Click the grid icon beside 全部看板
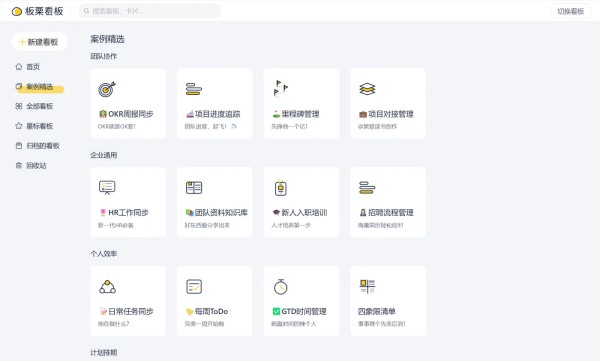The height and width of the screenshot is (361, 600). click(19, 106)
